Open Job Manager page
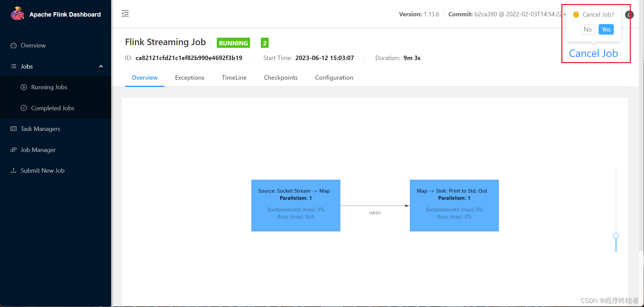The image size is (644, 307). tap(56, 150)
